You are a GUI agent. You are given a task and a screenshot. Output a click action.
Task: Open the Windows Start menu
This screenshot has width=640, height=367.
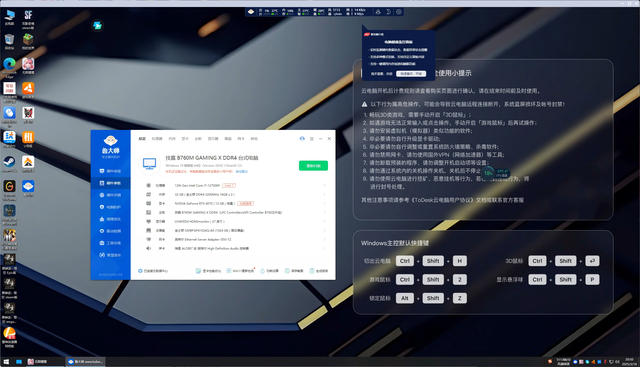(x=6, y=362)
